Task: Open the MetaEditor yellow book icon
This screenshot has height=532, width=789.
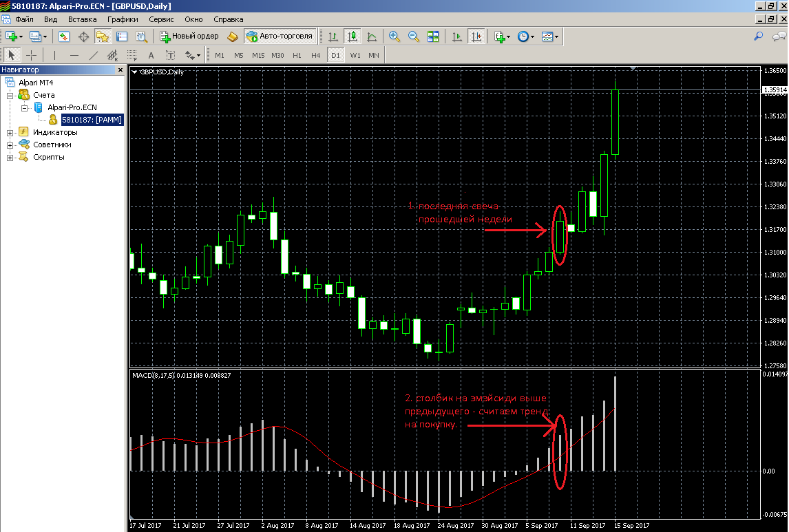Action: [x=233, y=36]
